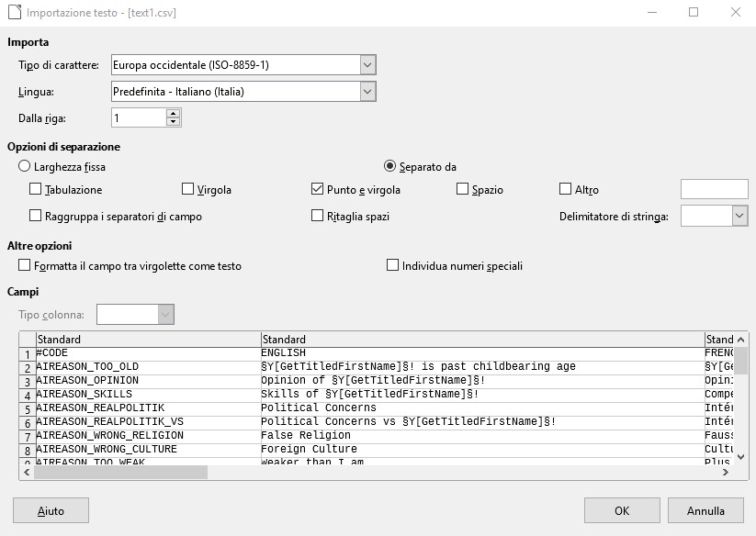Enable the Altro checkbox
Viewport: 756px width, 536px height.
point(565,189)
